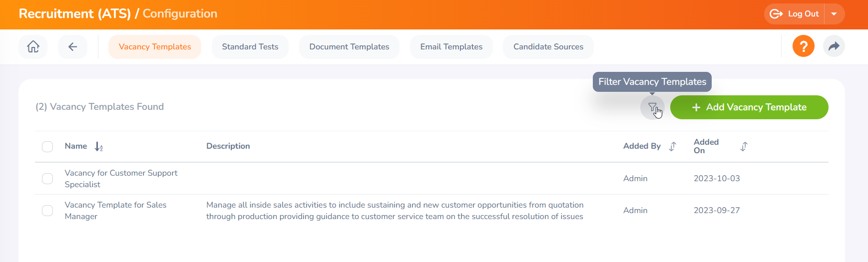The image size is (868, 262).
Task: Open Vacancy Template for Sales Manager entry
Action: (x=115, y=211)
